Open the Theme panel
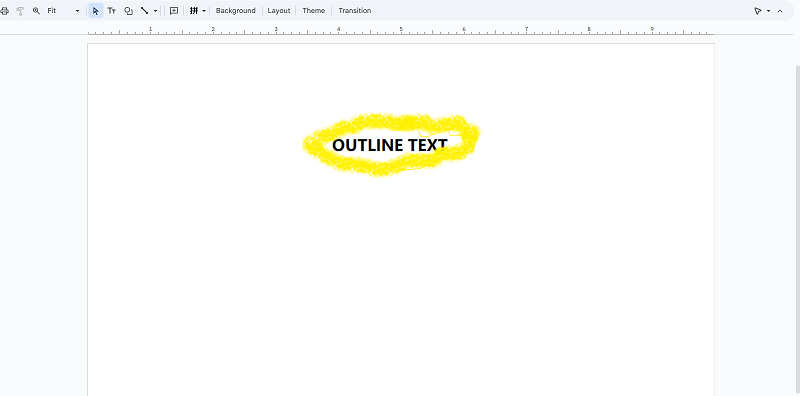Image resolution: width=800 pixels, height=396 pixels. click(x=313, y=11)
